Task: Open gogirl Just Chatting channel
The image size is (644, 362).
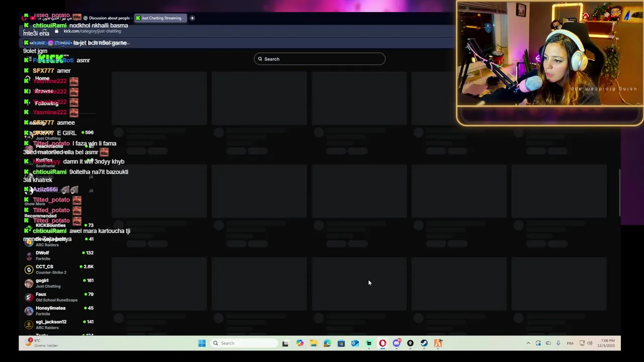Action: click(59, 283)
